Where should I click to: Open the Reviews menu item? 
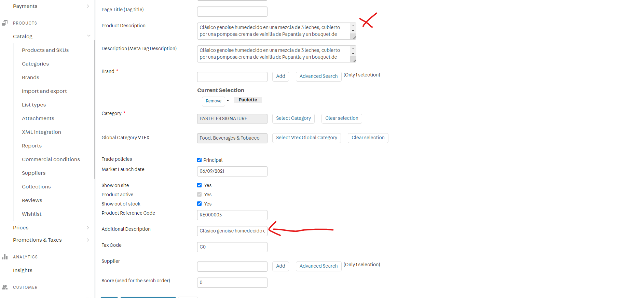pyautogui.click(x=32, y=200)
